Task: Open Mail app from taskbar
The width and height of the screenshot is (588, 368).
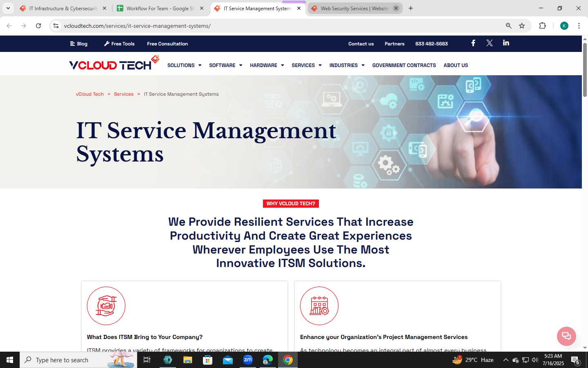Action: click(x=228, y=360)
